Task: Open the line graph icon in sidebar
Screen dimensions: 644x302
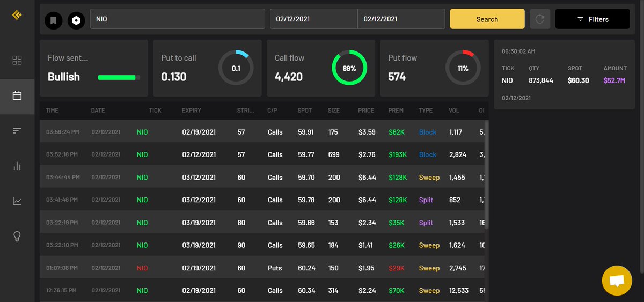Action: point(17,201)
